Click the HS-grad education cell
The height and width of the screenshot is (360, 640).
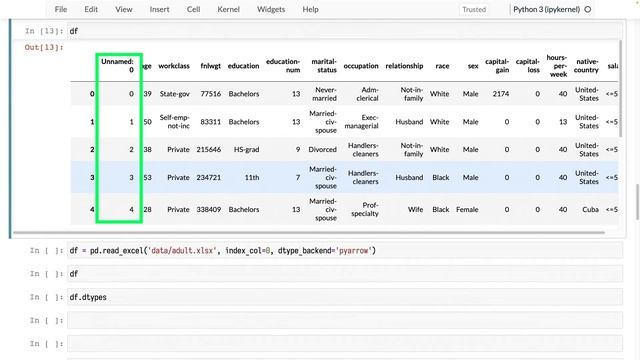point(247,149)
